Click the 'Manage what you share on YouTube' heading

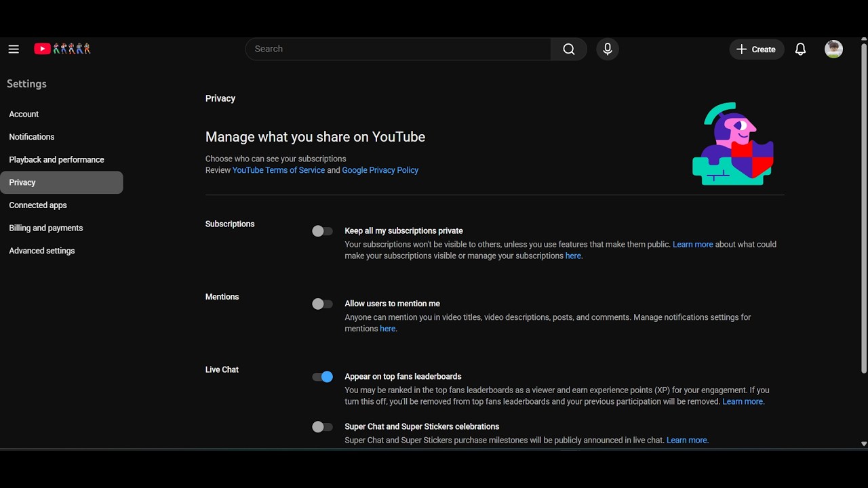click(x=315, y=137)
